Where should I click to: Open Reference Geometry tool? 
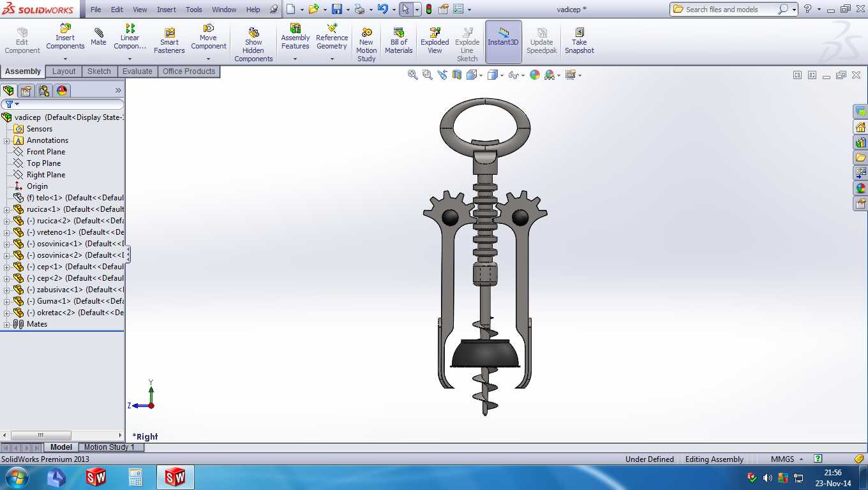(x=332, y=37)
